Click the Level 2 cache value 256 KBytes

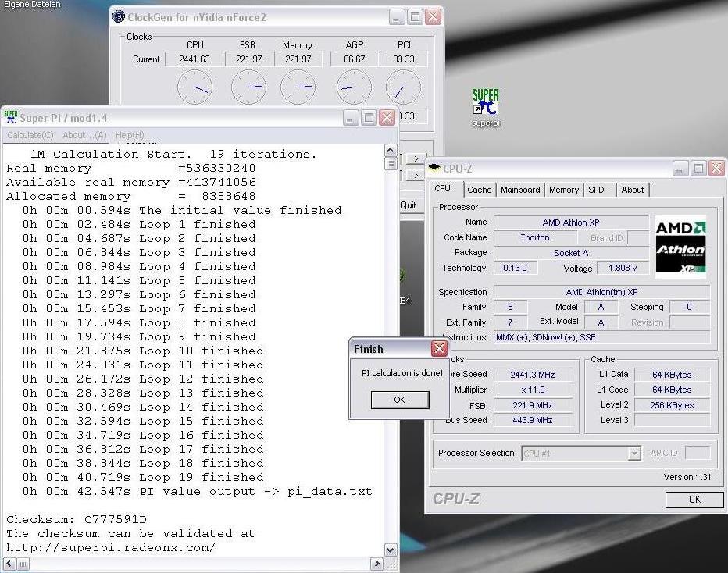(672, 405)
